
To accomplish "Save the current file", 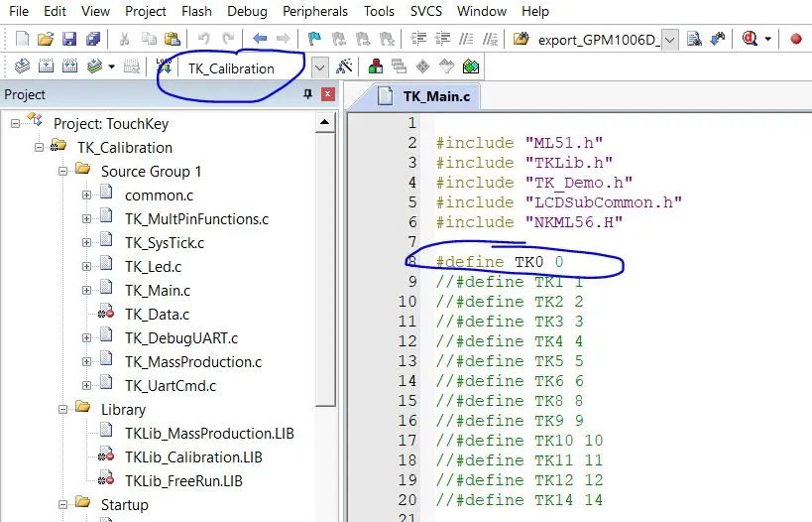I will click(x=69, y=39).
